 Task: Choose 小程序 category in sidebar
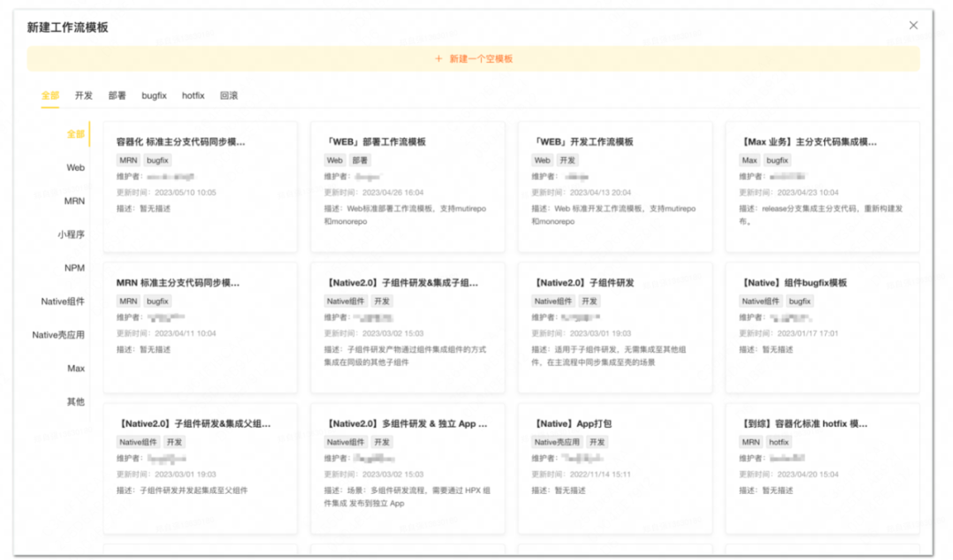coord(71,234)
